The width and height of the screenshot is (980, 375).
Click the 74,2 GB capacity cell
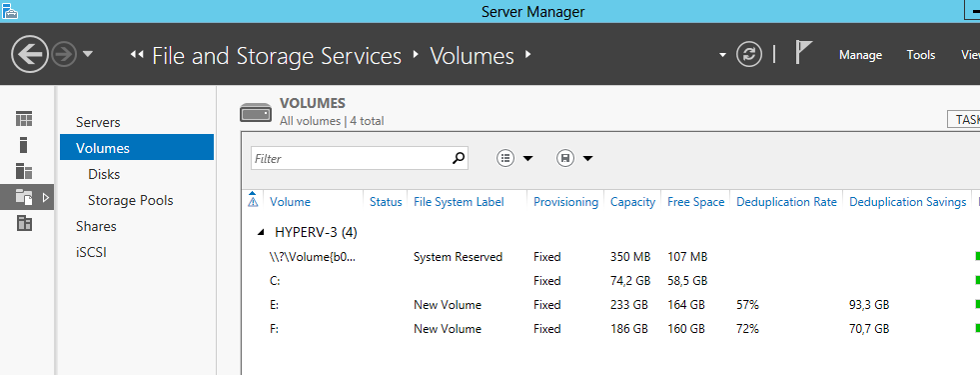630,280
